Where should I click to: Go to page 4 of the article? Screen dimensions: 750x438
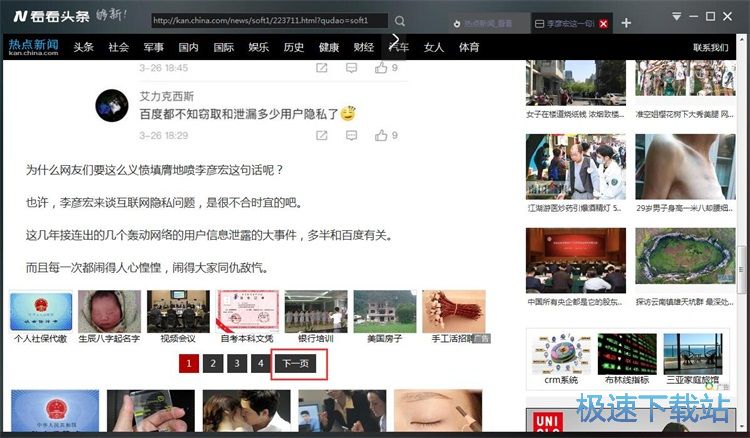261,363
